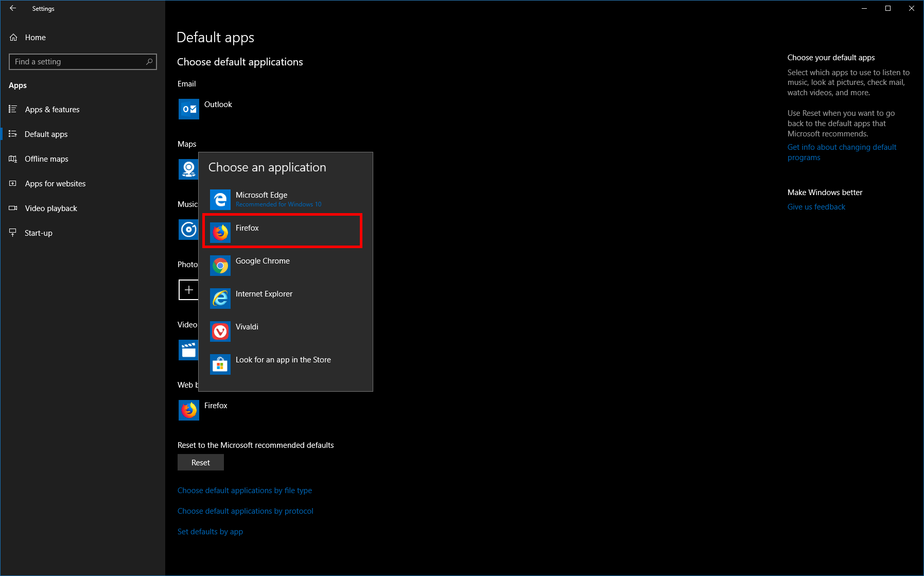924x576 pixels.
Task: Maximize the Settings window
Action: pos(888,8)
